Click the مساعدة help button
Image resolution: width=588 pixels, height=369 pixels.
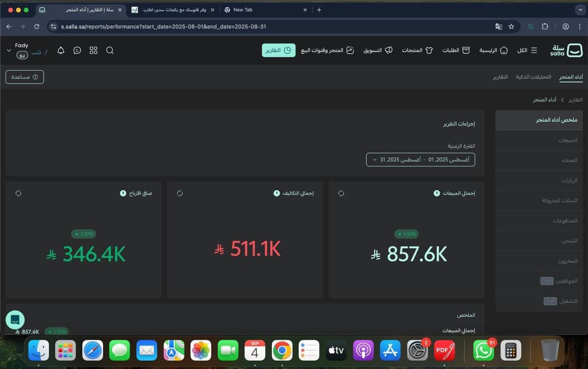tap(24, 77)
